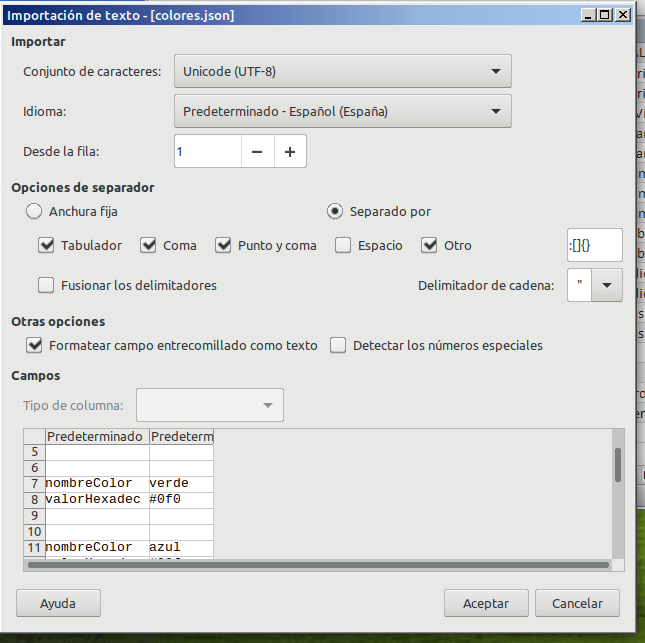Toggle the Punto y coma checkbox

(223, 245)
